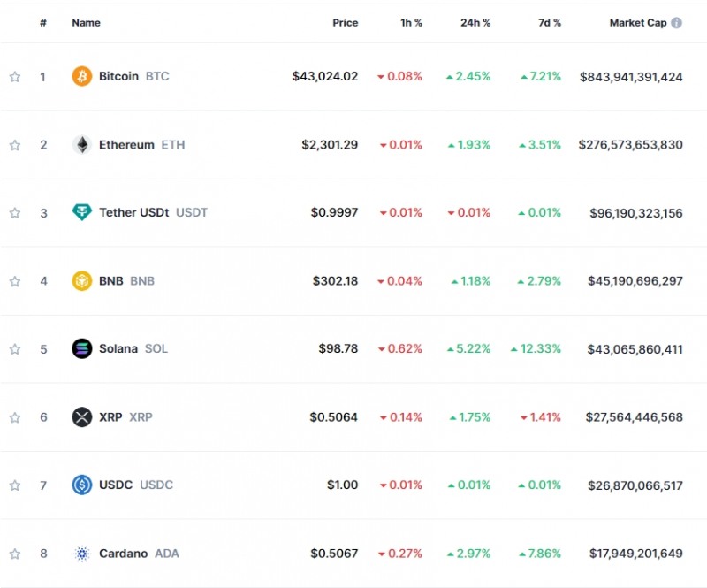The width and height of the screenshot is (707, 588).
Task: Click Bitcoin's market cap value
Action: point(631,77)
